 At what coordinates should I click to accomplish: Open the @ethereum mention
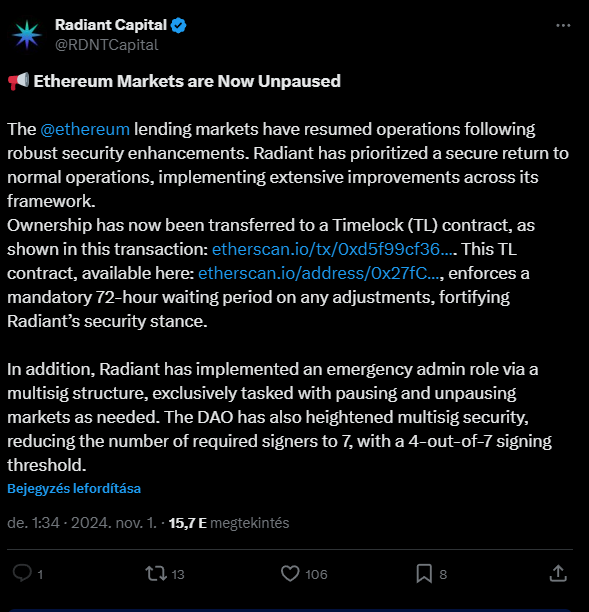(85, 129)
